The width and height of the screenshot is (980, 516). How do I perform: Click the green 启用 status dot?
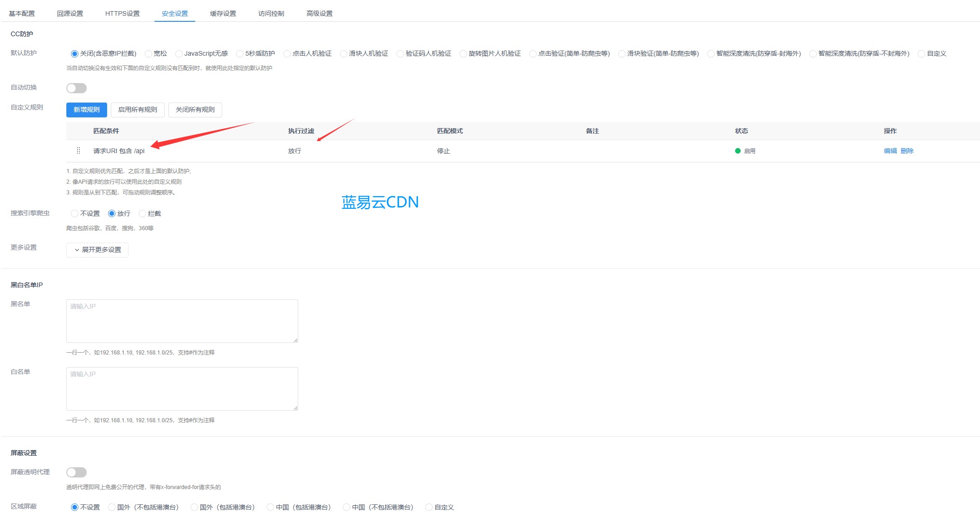737,151
